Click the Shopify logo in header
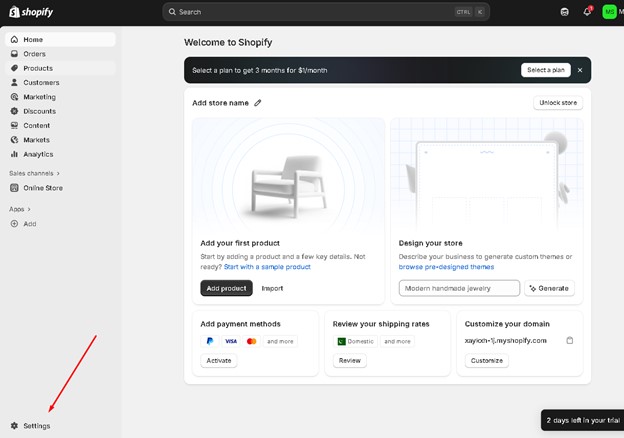Screen dimensions: 624x438 pos(29,12)
